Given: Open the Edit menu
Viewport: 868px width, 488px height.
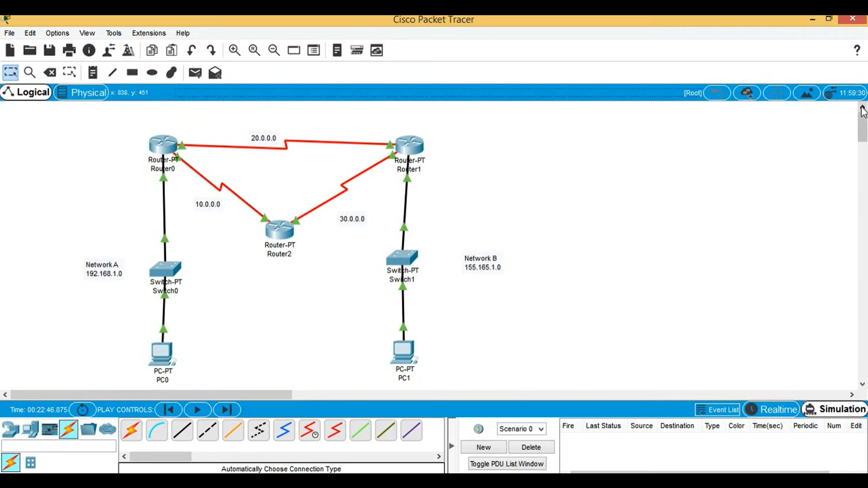Looking at the screenshot, I should point(30,33).
